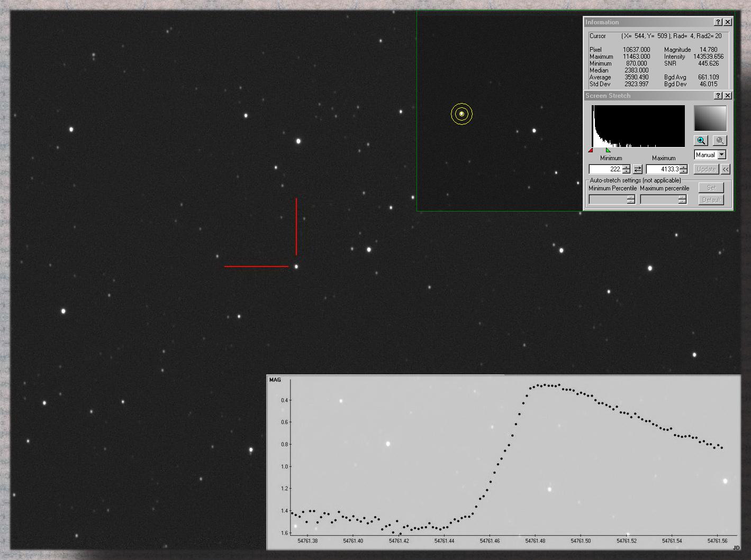Open help for the Screen Stretch window
Viewport: 751px width, 560px height.
[x=718, y=96]
